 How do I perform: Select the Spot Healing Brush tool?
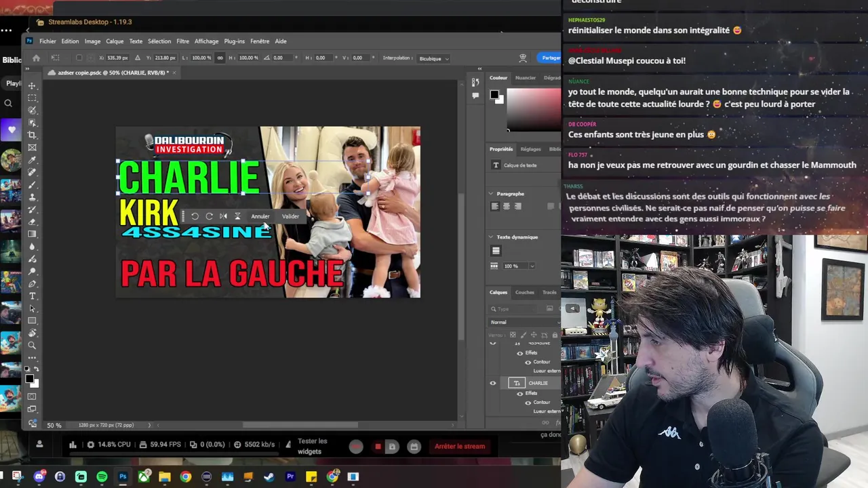point(32,172)
